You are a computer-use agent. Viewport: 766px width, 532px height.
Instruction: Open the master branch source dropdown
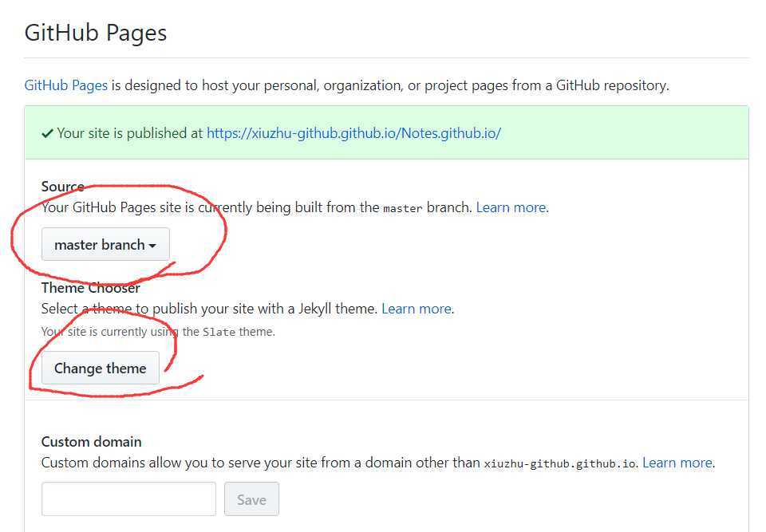coord(105,244)
